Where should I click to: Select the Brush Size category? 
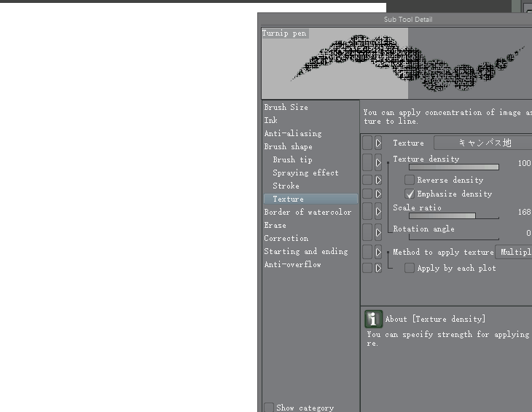pyautogui.click(x=286, y=107)
